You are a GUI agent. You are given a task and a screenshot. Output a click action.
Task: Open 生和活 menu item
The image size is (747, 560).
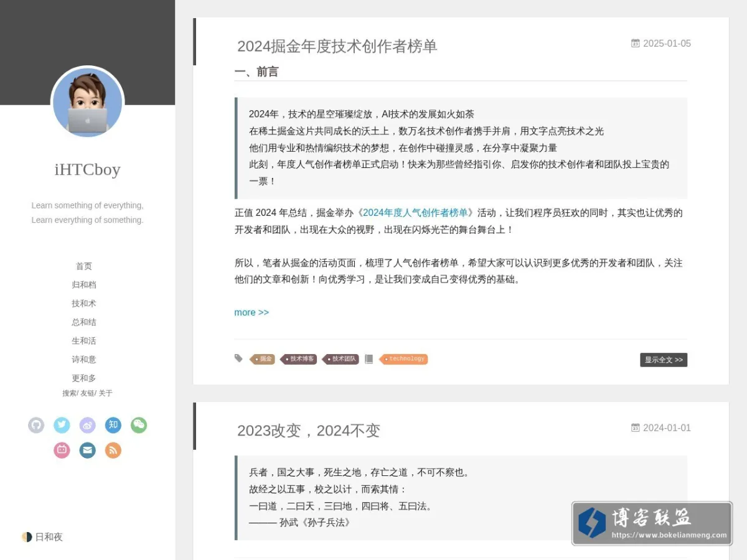(x=84, y=341)
